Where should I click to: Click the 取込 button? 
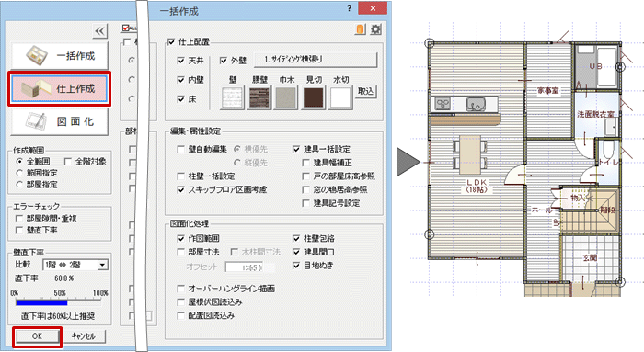(365, 91)
